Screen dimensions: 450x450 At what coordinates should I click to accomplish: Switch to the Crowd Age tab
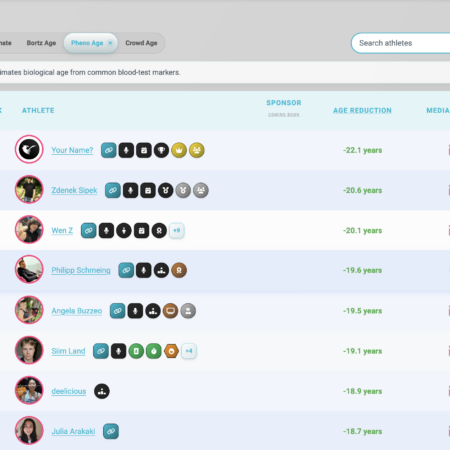(141, 43)
